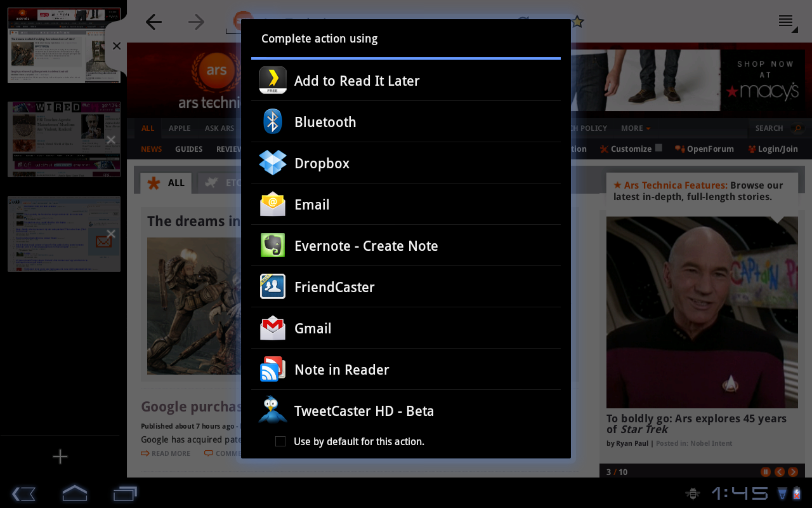
Task: Switch to the ALL articles tab
Action: coord(166,183)
